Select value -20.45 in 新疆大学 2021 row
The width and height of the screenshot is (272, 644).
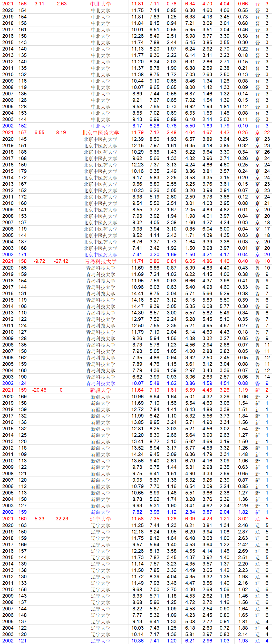pos(39,390)
